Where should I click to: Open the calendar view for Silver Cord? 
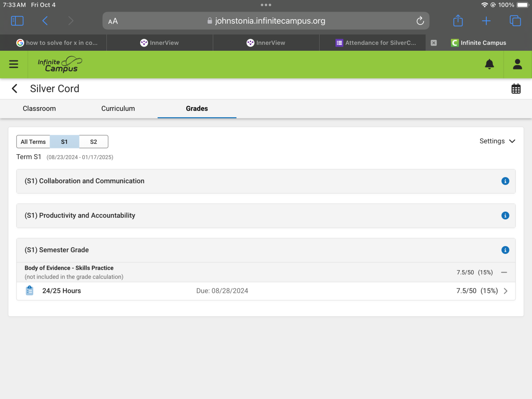(x=516, y=89)
